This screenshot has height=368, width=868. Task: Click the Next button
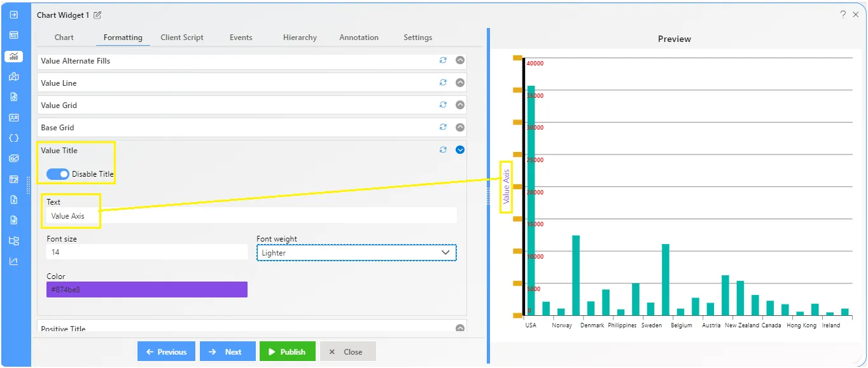[228, 351]
